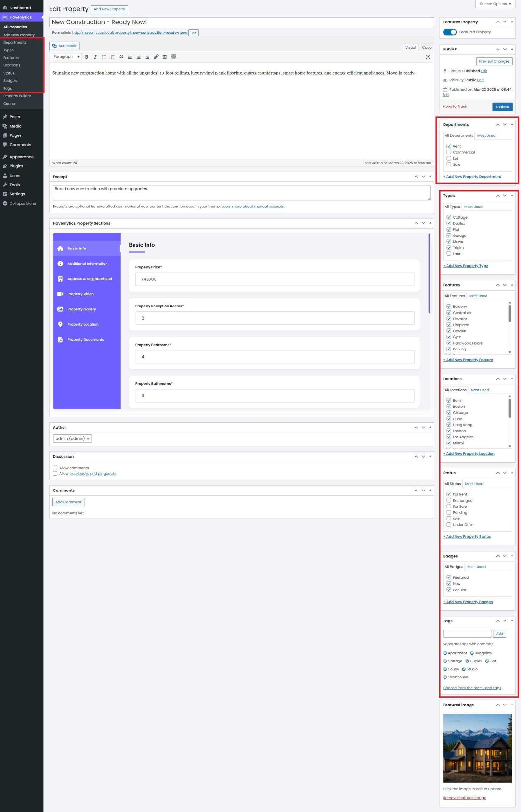Click the Update button

point(502,107)
